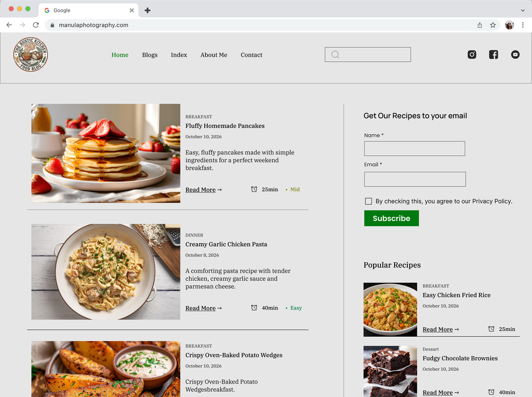Open the fried rice thumbnail
532x397 pixels.
[390, 310]
